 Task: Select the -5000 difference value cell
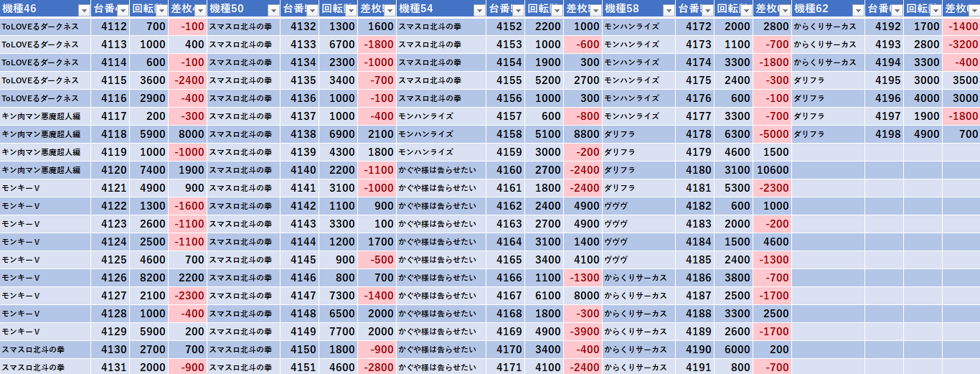click(772, 134)
